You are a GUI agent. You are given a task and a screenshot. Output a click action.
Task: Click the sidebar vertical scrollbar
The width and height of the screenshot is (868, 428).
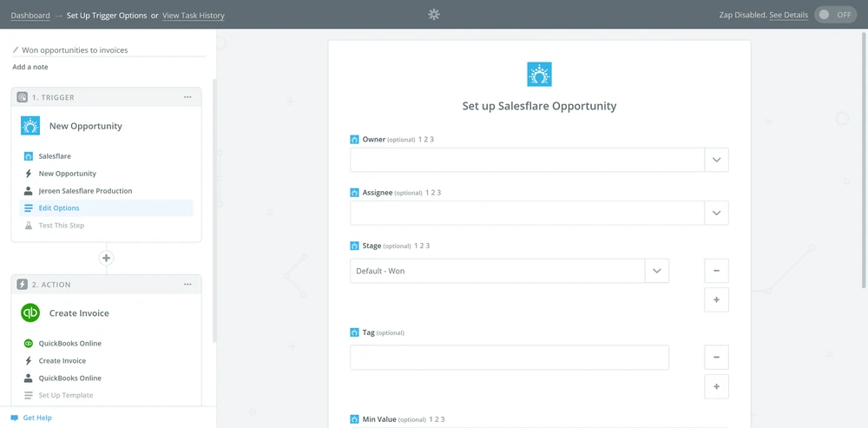[214, 211]
